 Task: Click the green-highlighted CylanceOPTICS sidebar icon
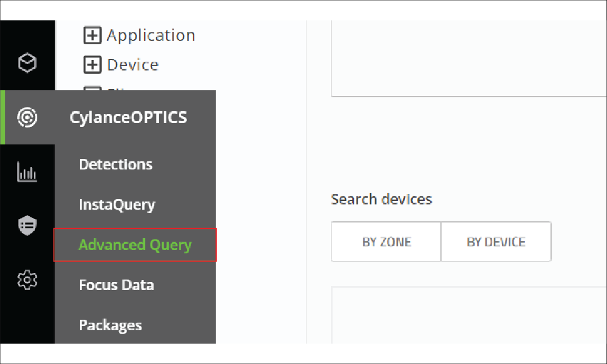tap(27, 116)
